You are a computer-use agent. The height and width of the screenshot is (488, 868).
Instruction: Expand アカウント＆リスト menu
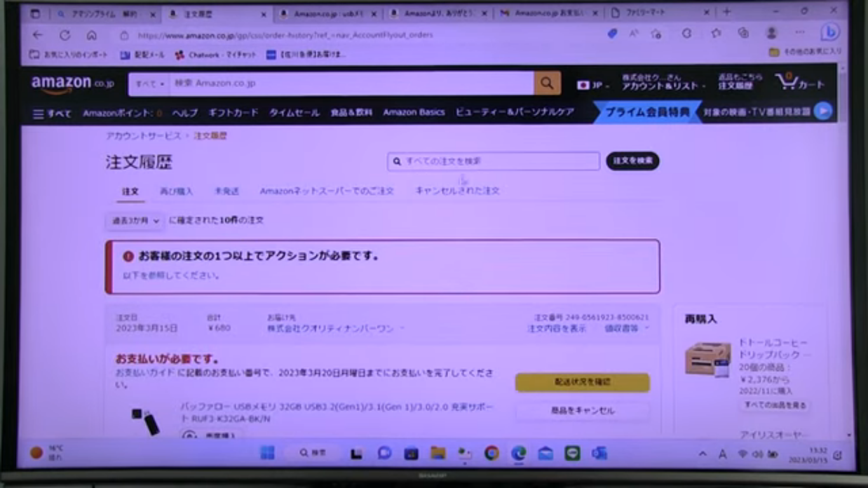point(663,83)
